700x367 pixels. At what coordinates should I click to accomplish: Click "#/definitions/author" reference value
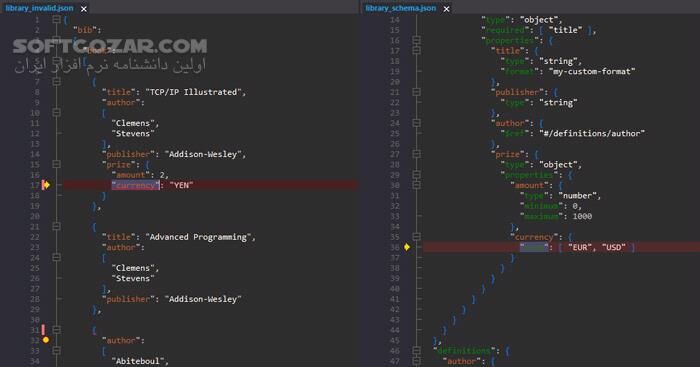[x=592, y=133]
